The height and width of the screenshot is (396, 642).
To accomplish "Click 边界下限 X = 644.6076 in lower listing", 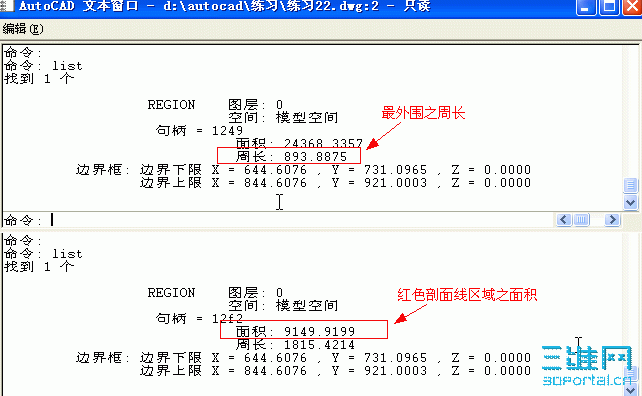I will 223,358.
